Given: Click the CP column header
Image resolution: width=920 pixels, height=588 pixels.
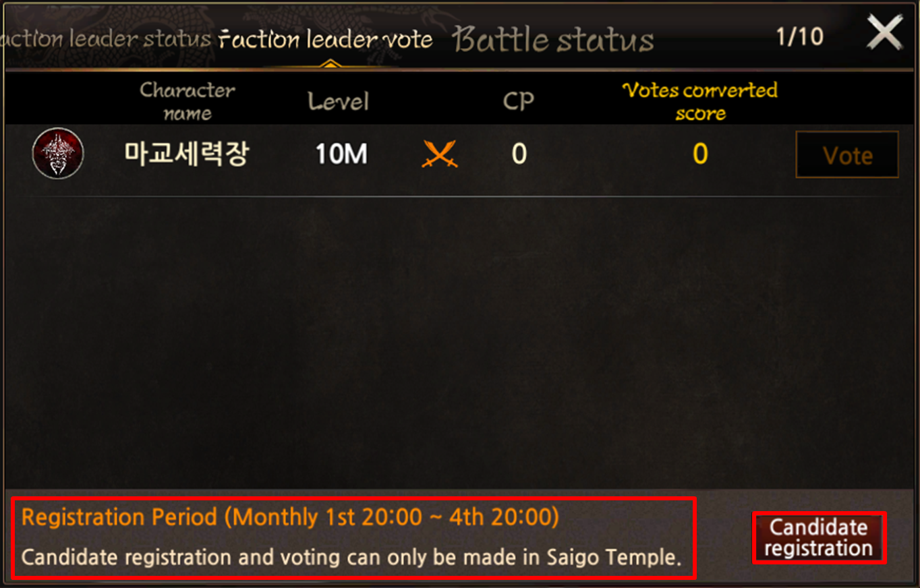Looking at the screenshot, I should coord(518,101).
